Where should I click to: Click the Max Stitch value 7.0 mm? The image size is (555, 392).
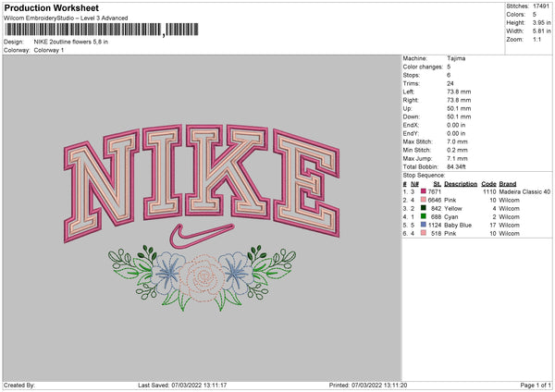[457, 141]
